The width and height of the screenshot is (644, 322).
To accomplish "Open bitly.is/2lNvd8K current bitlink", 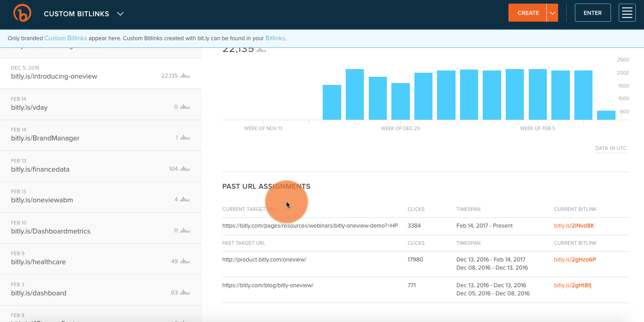I will (574, 226).
